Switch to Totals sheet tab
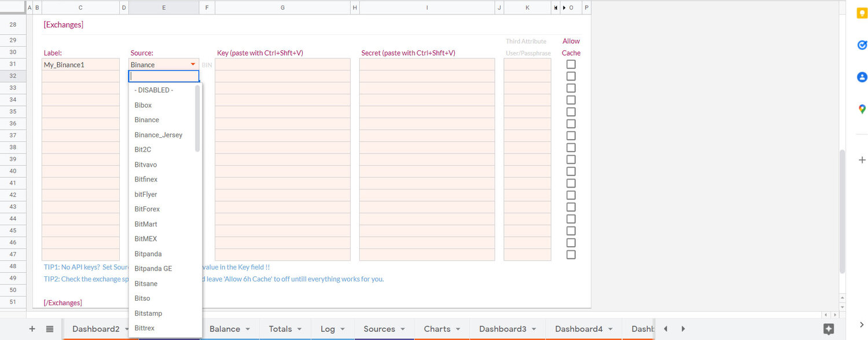 (x=281, y=329)
